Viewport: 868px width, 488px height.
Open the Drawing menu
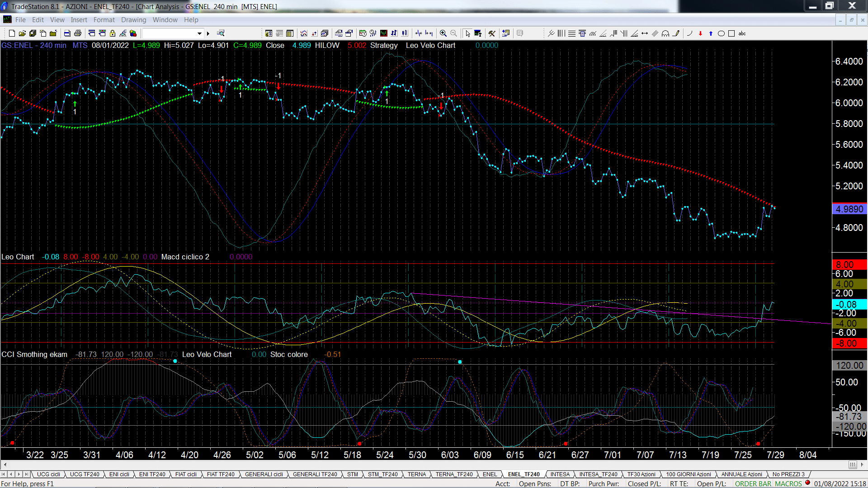tap(133, 19)
